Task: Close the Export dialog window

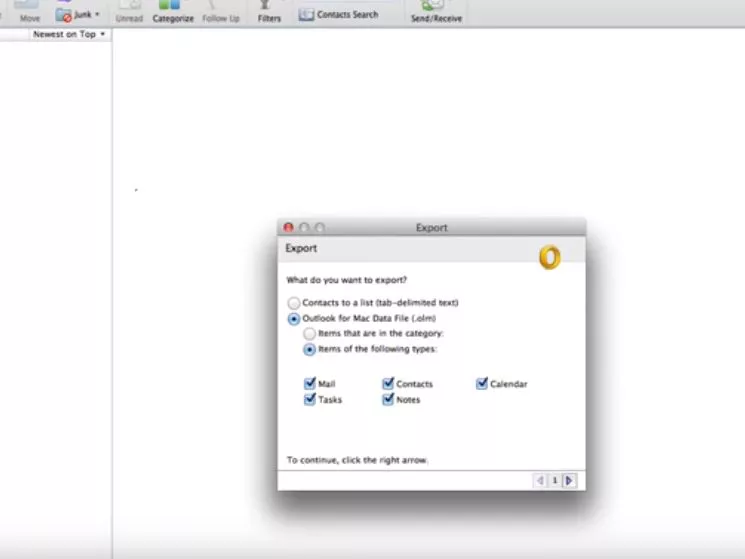Action: tap(288, 227)
